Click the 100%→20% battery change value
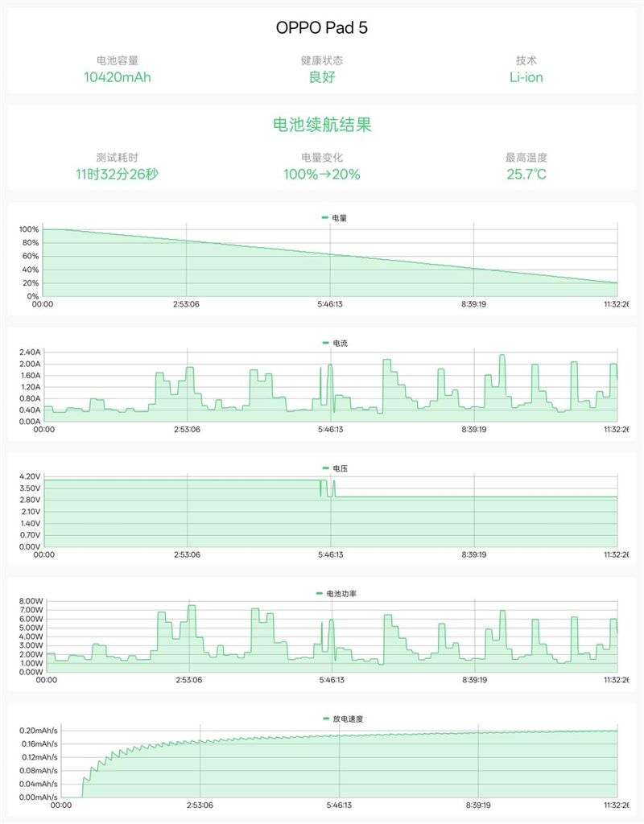The width and height of the screenshot is (644, 824). coord(322,174)
